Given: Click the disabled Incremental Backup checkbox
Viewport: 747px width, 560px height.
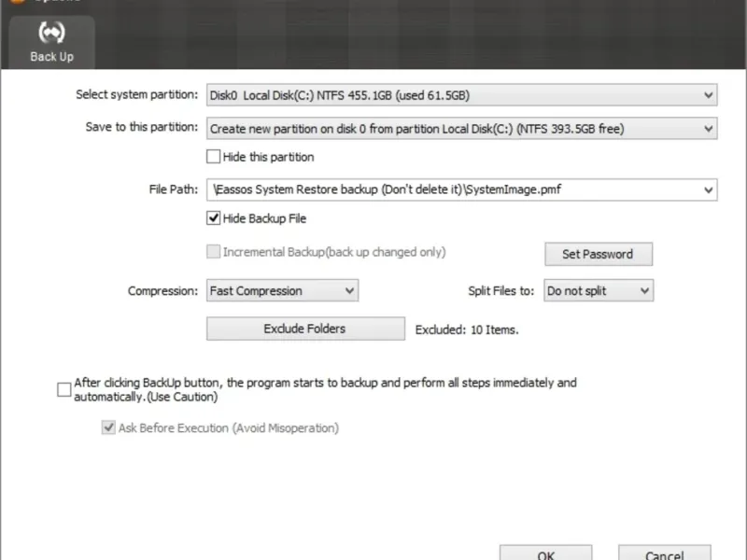Looking at the screenshot, I should click(x=213, y=251).
